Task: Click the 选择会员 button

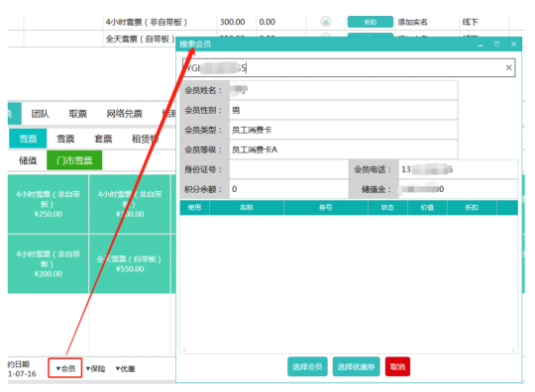Action: (307, 367)
